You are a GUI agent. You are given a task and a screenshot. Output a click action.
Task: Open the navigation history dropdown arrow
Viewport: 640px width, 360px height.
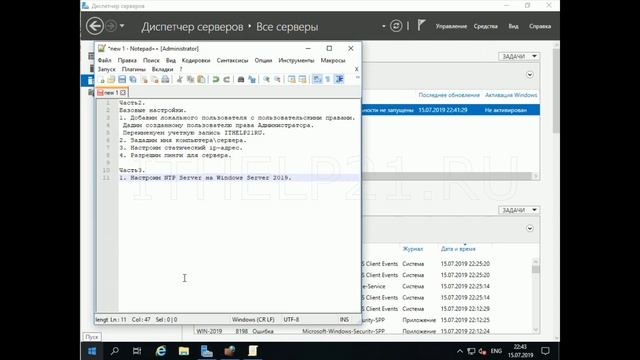point(122,26)
